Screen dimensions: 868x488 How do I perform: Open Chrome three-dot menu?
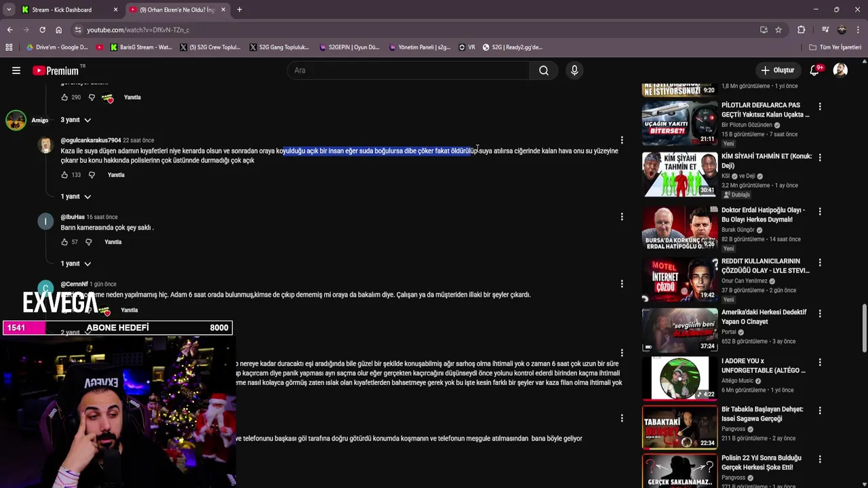859,30
